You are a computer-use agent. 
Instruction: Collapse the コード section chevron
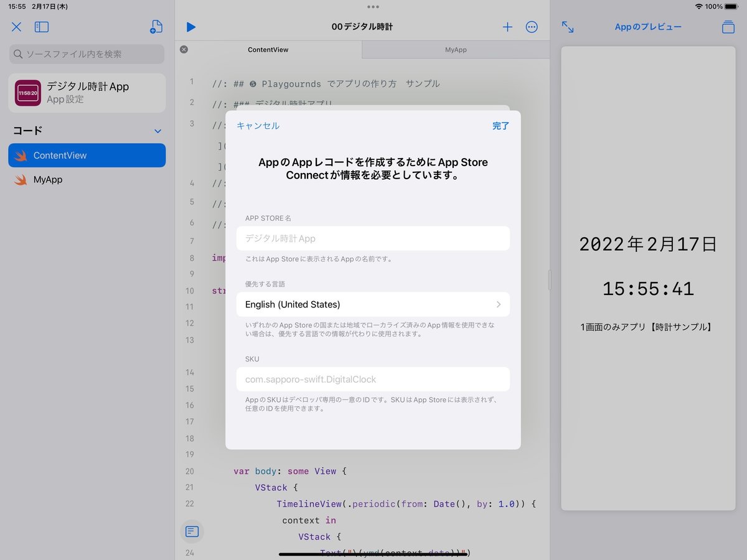coord(157,131)
